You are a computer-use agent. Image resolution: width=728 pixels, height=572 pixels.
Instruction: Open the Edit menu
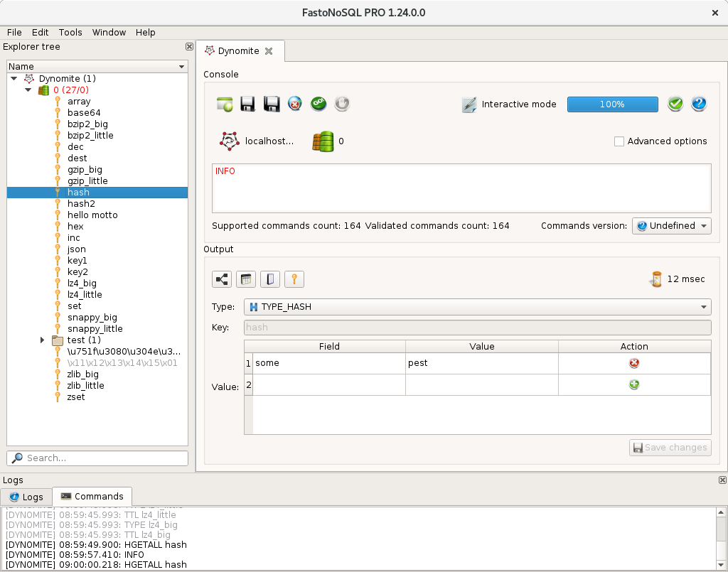click(x=41, y=33)
